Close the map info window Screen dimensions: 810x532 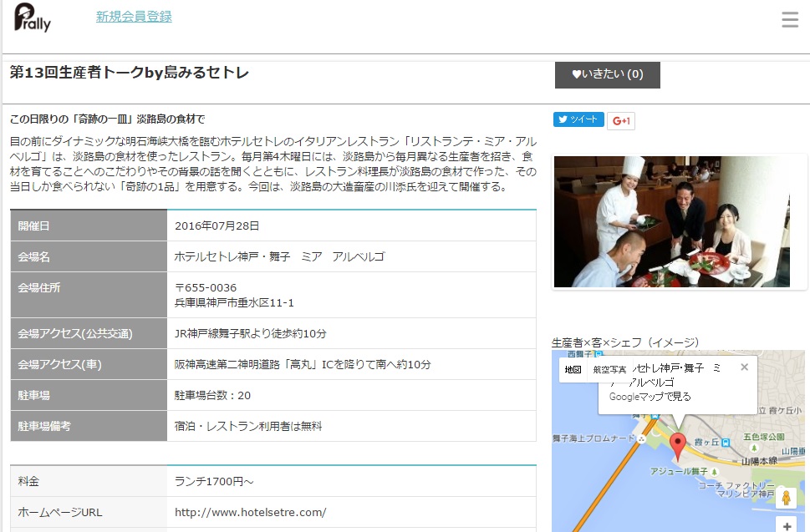pos(745,367)
